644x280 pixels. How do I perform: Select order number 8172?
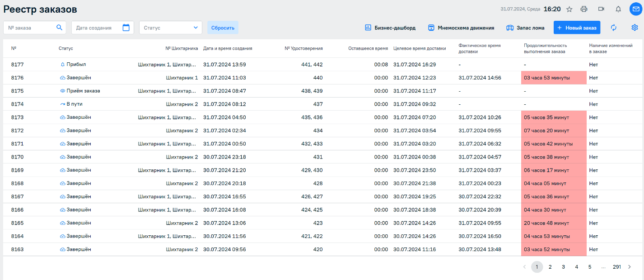(x=17, y=131)
